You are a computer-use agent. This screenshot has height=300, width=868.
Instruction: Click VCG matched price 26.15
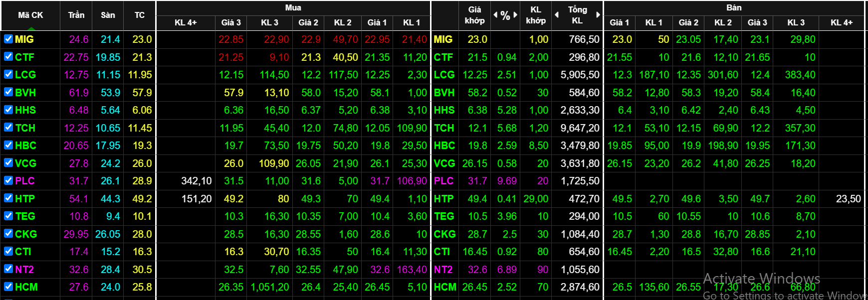coord(475,163)
